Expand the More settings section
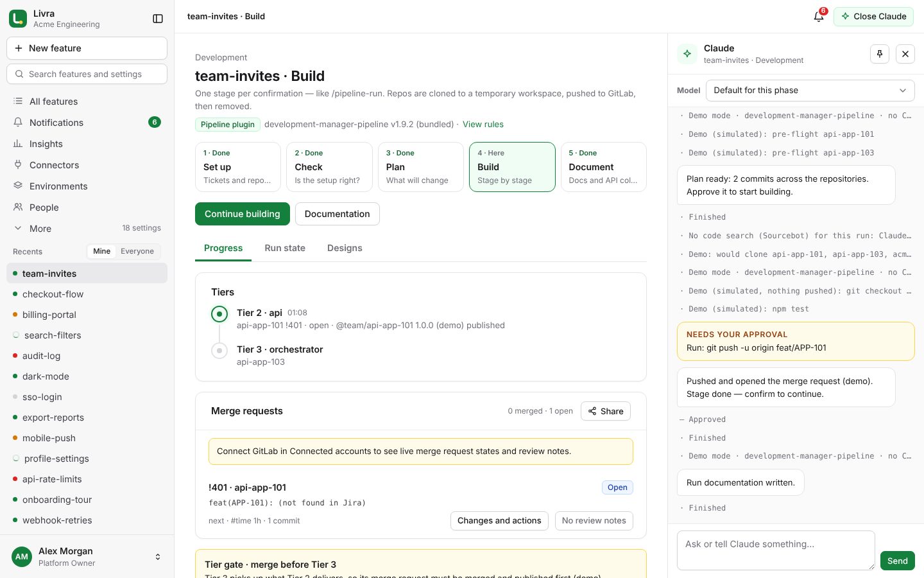Viewport: 924px width, 578px height. click(87, 229)
